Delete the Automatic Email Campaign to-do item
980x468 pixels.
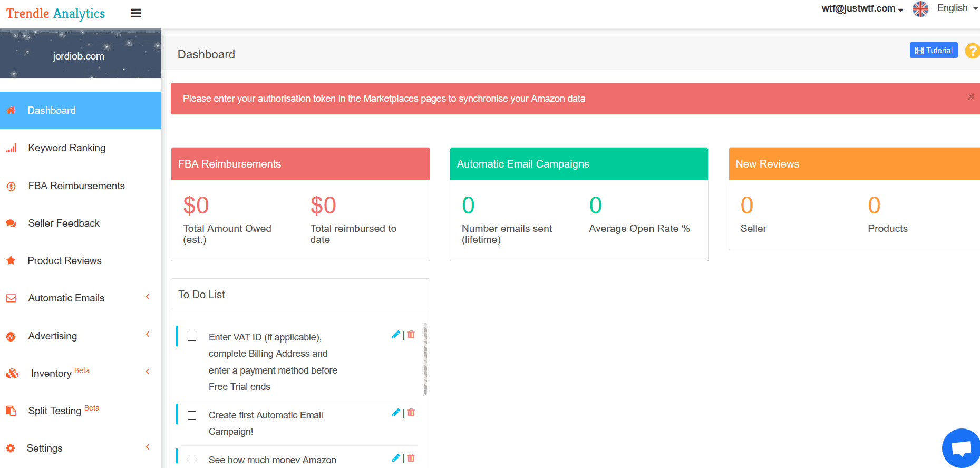[x=411, y=413]
